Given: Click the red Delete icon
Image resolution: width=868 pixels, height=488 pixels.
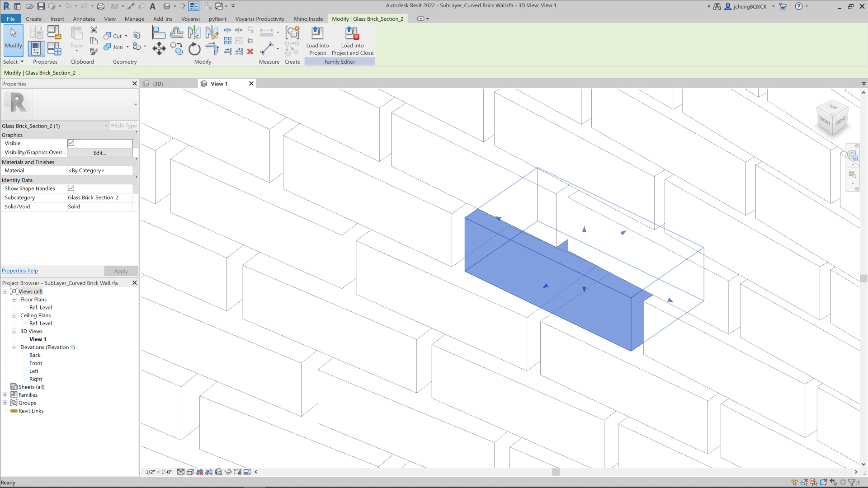Looking at the screenshot, I should [x=250, y=52].
